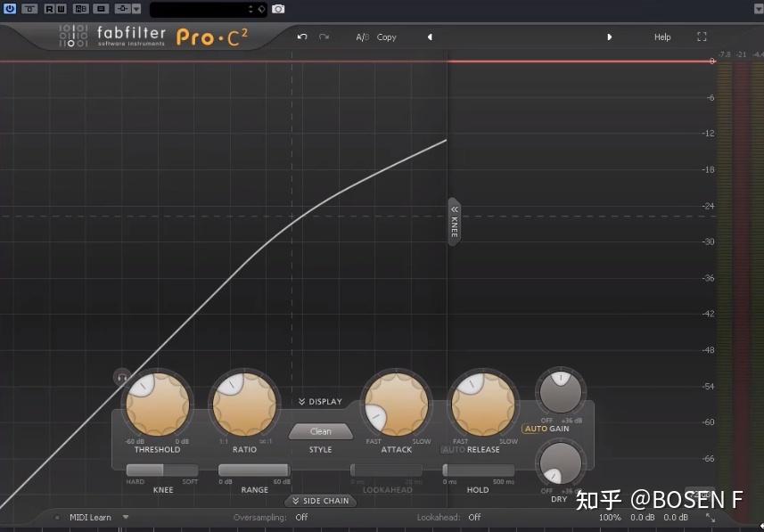Click the plugin power icon in the host toolbar
The image size is (764, 532).
(9, 8)
